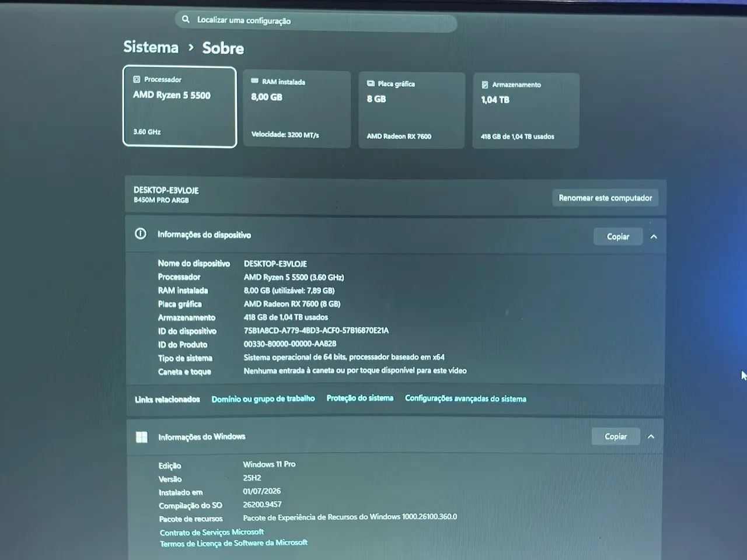Click the B450M PRO ARGB model text
Image resolution: width=747 pixels, height=560 pixels.
point(161,200)
